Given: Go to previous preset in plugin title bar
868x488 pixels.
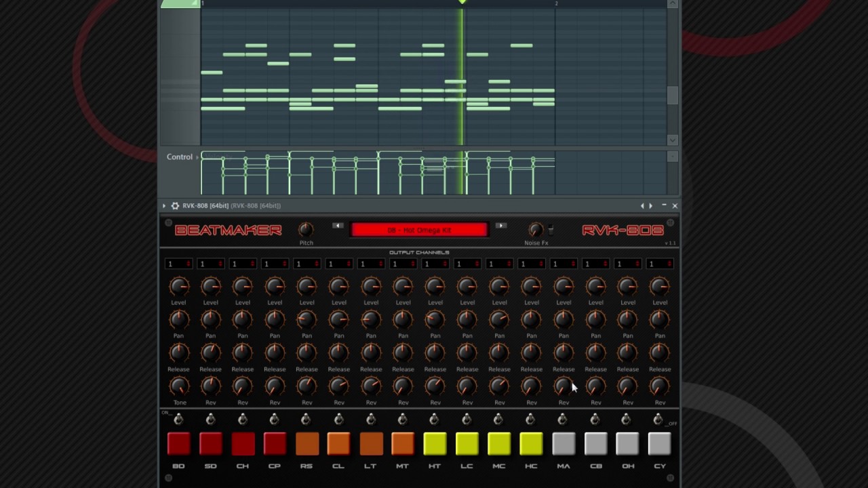Looking at the screenshot, I should point(642,205).
